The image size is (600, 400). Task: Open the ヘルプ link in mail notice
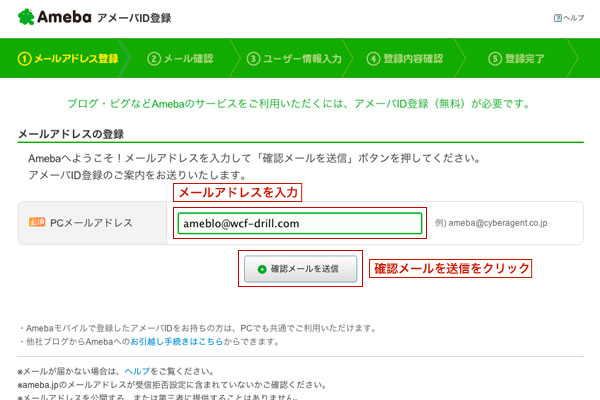point(137,371)
